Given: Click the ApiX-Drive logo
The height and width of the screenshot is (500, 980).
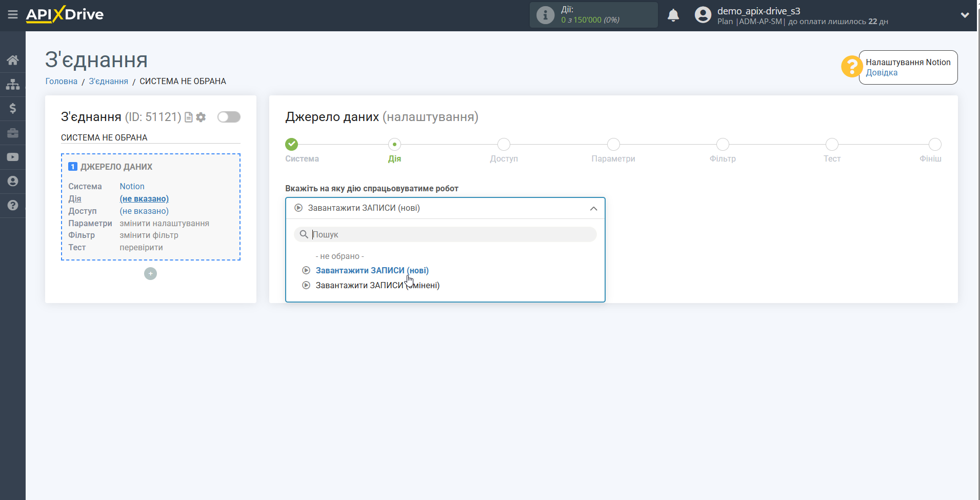Looking at the screenshot, I should (65, 14).
